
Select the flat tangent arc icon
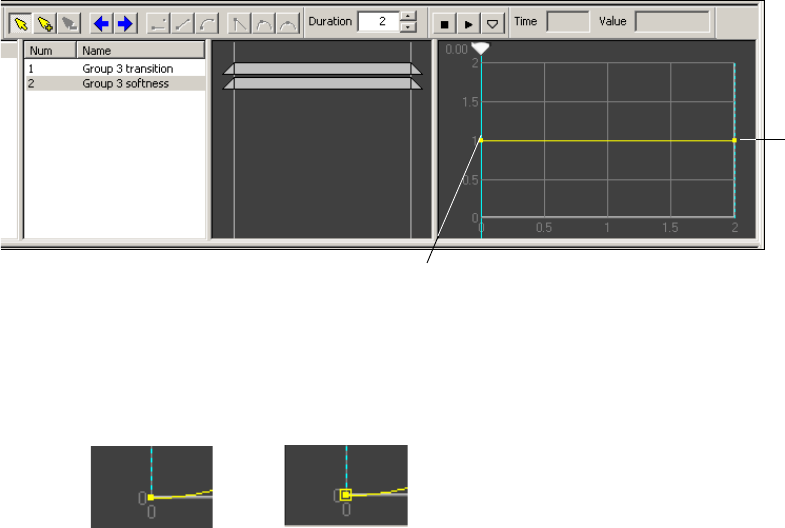[x=287, y=24]
